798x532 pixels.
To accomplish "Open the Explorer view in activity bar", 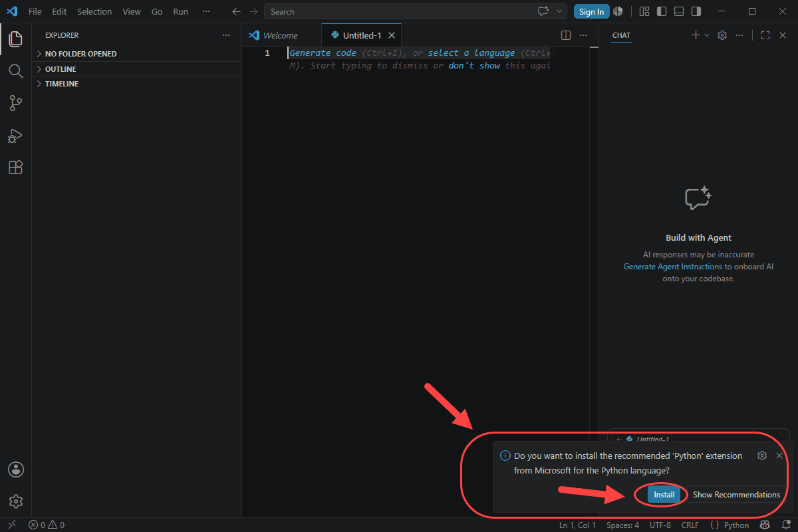I will point(15,39).
